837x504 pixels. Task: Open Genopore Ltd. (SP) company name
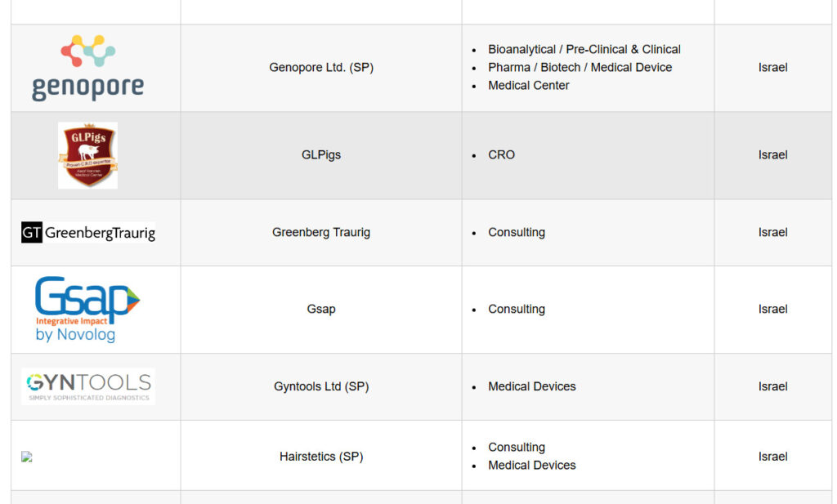321,68
